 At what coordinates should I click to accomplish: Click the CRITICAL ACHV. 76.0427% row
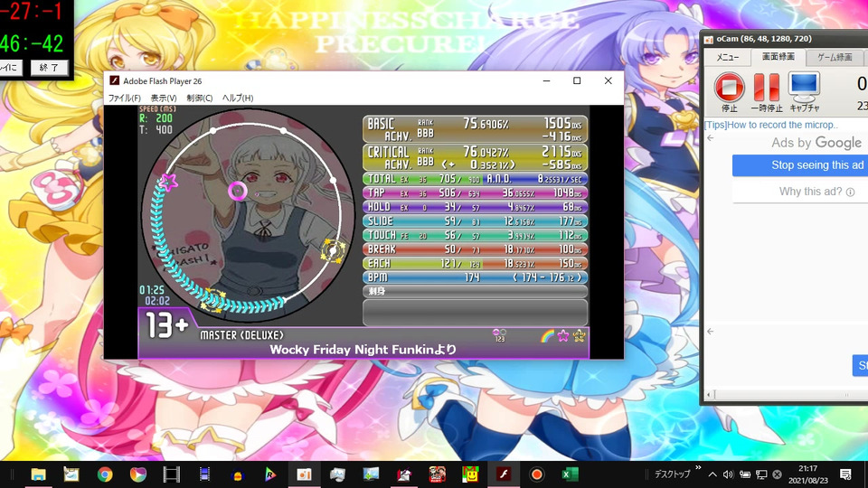click(475, 157)
